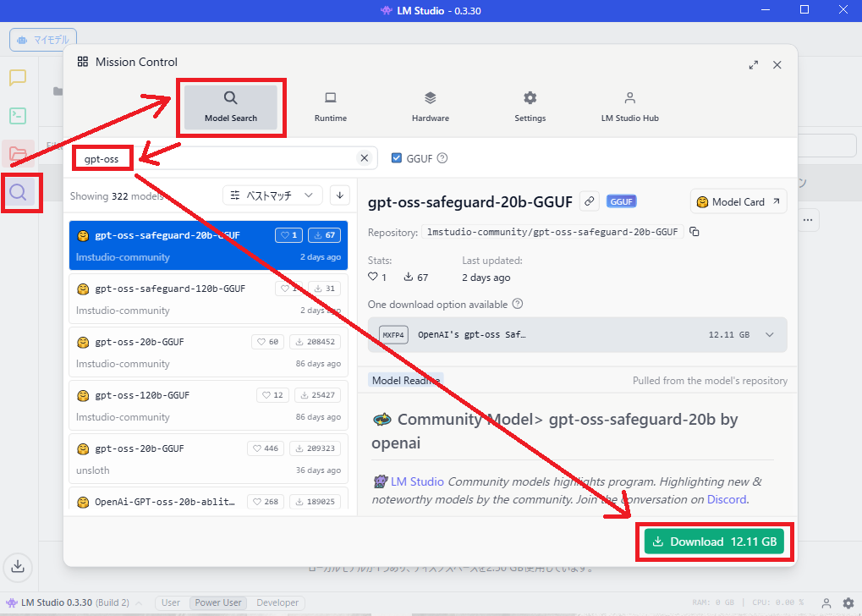
Task: Expand the MXFP4 download option chevron
Action: 770,334
